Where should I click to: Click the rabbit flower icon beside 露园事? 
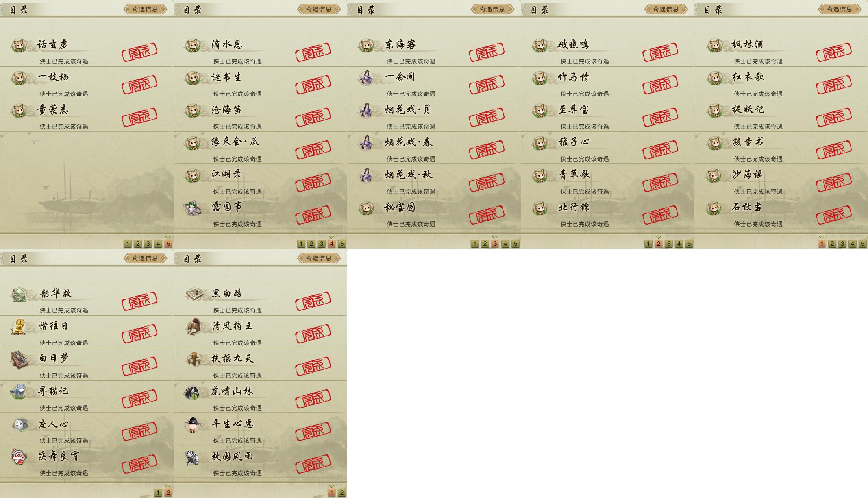(x=192, y=208)
